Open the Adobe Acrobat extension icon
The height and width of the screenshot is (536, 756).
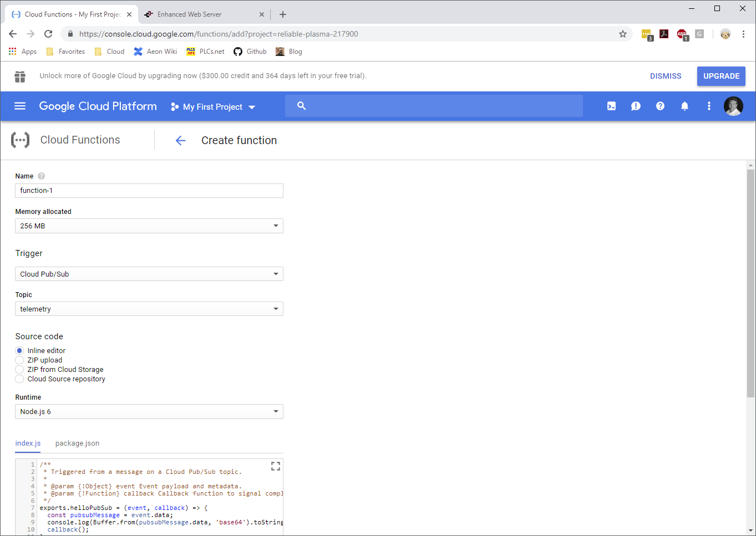[x=664, y=34]
